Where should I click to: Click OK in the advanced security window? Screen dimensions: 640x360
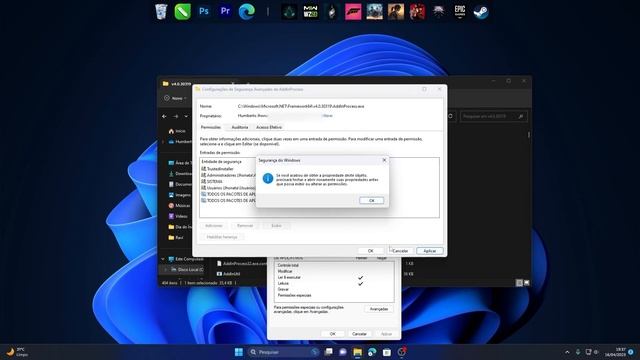(x=371, y=251)
